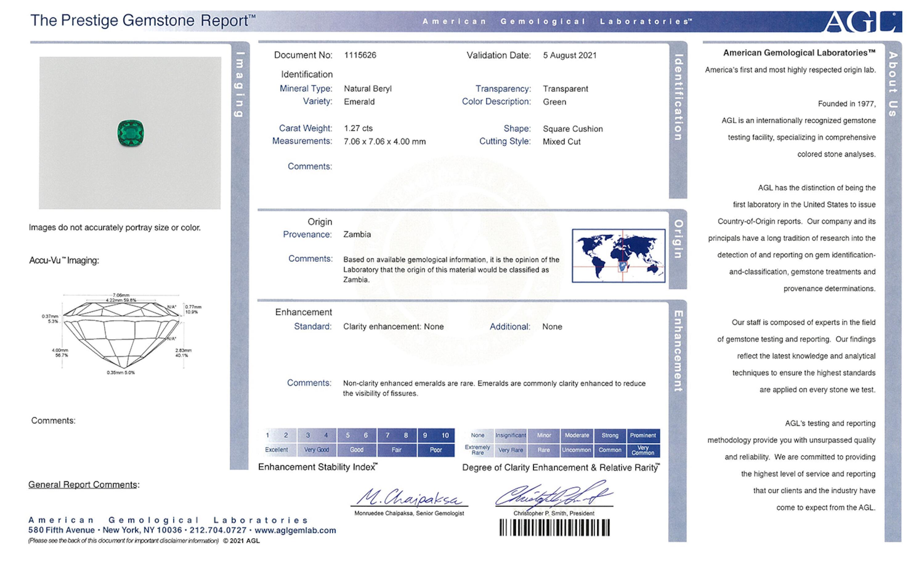The width and height of the screenshot is (924, 561).
Task: Open the www.aglgemlab.com website link
Action: coord(295,530)
